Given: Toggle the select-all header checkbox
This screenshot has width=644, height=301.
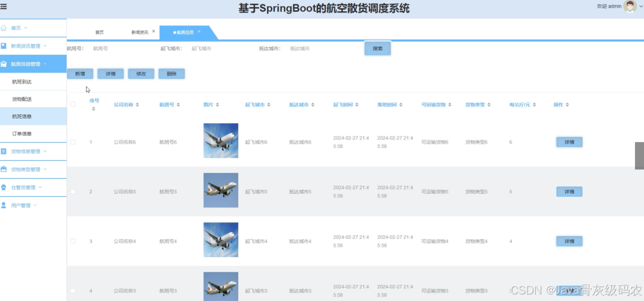Looking at the screenshot, I should tap(73, 105).
